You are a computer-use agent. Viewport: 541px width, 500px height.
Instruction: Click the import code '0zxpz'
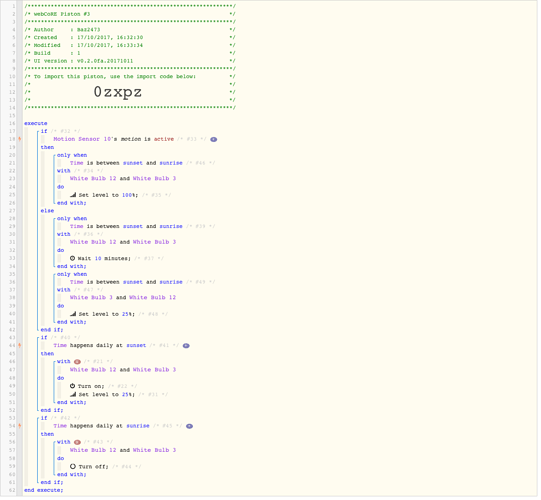pos(118,93)
